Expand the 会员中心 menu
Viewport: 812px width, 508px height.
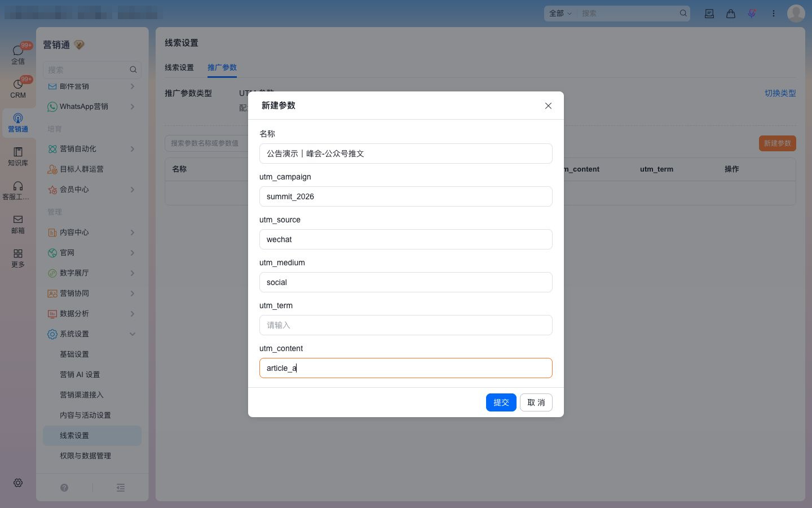(92, 190)
